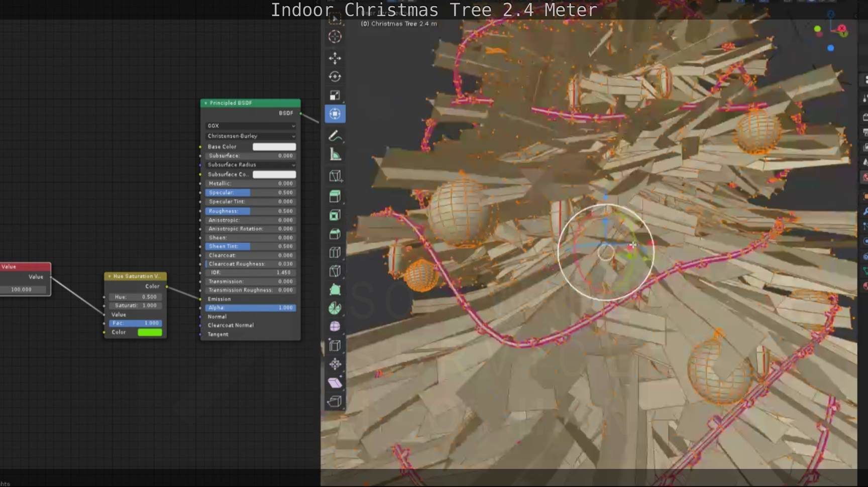Collapse the Hue Saturation Value node
The height and width of the screenshot is (487, 868).
(110, 277)
